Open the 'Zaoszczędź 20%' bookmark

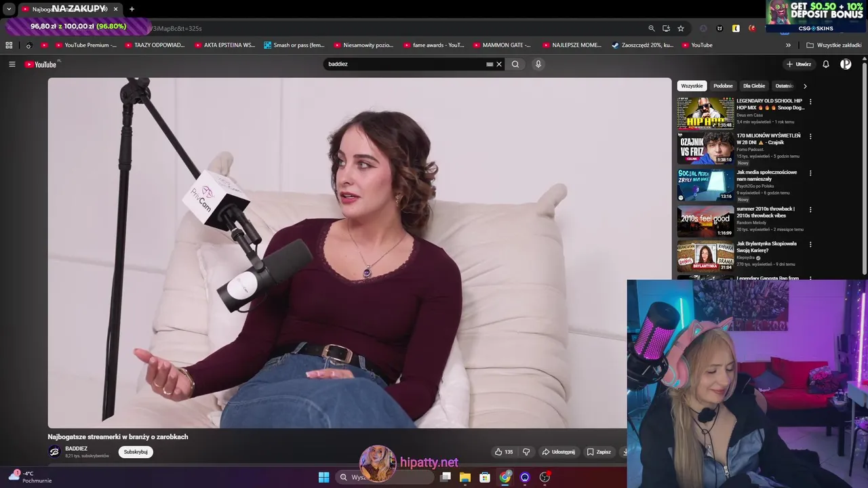coord(642,45)
